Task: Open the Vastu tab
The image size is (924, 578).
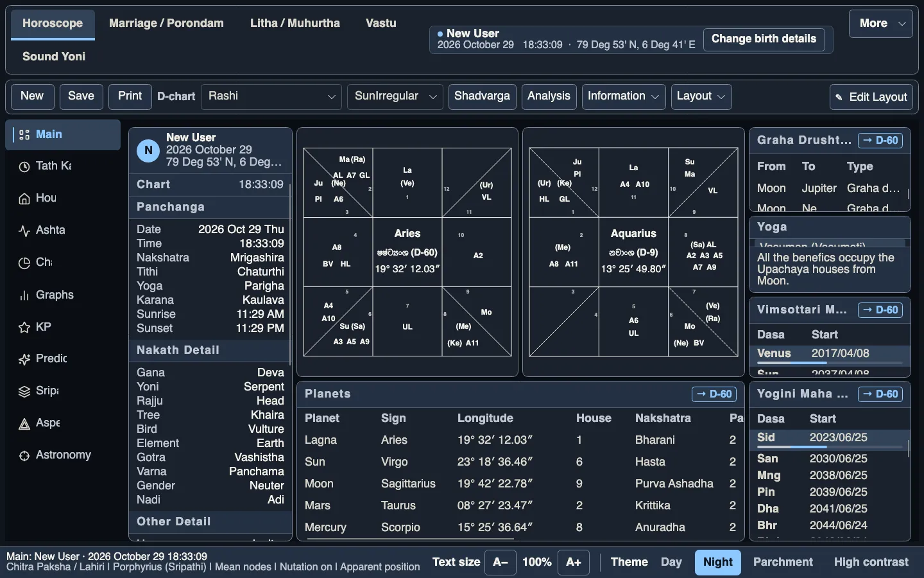Action: (x=381, y=24)
